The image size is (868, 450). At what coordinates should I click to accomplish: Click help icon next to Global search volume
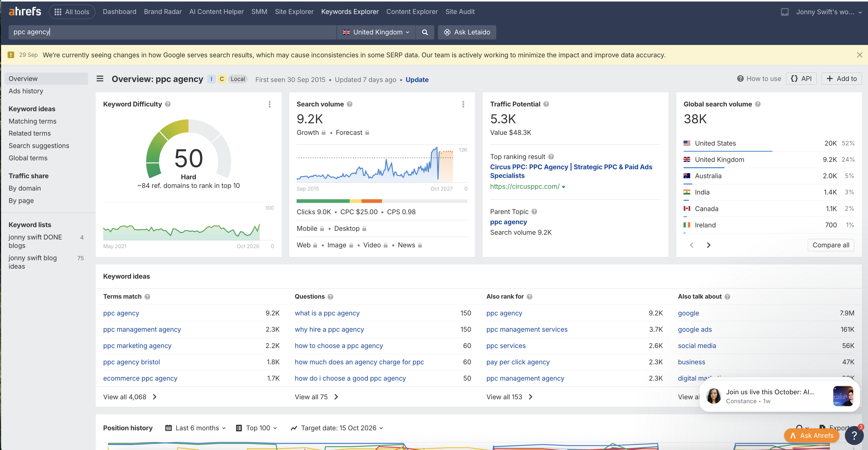tap(757, 104)
